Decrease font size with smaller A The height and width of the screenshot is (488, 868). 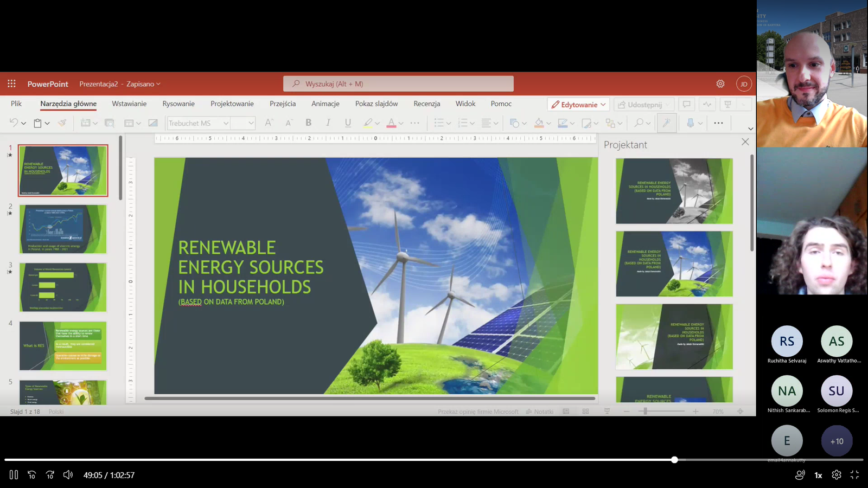[289, 123]
